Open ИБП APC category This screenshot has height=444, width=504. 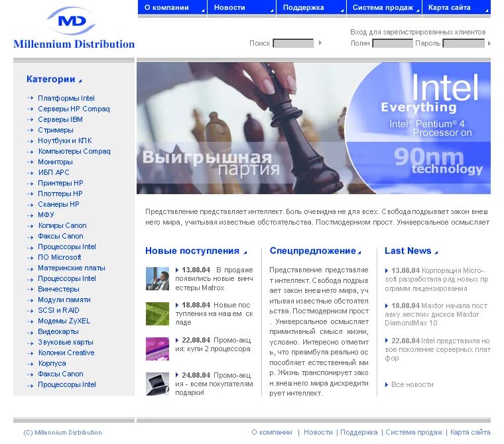54,172
